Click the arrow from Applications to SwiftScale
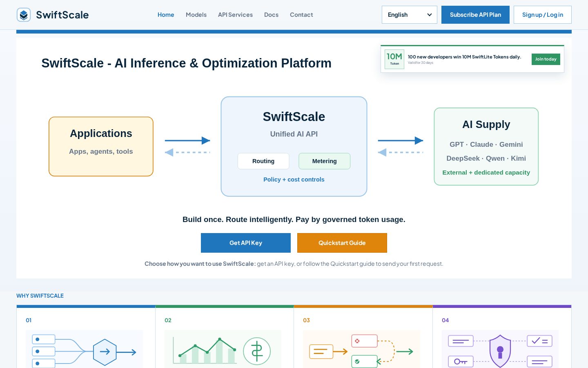The image size is (588, 368). [x=187, y=141]
